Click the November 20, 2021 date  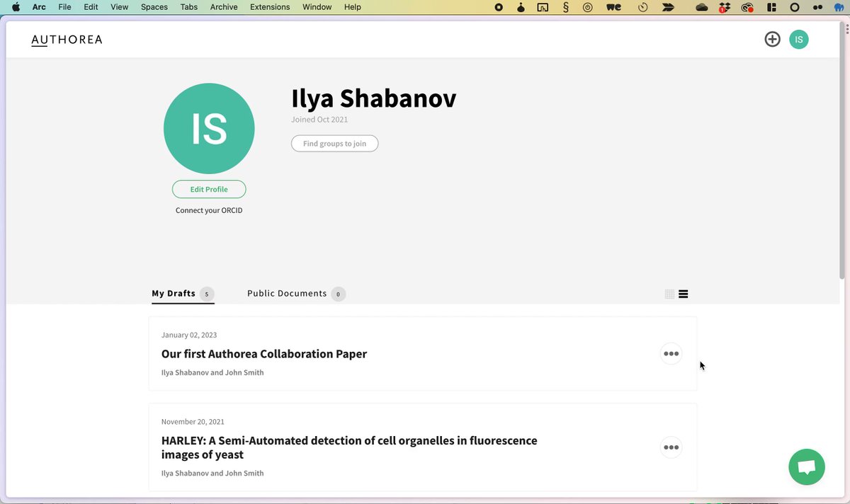pyautogui.click(x=193, y=421)
